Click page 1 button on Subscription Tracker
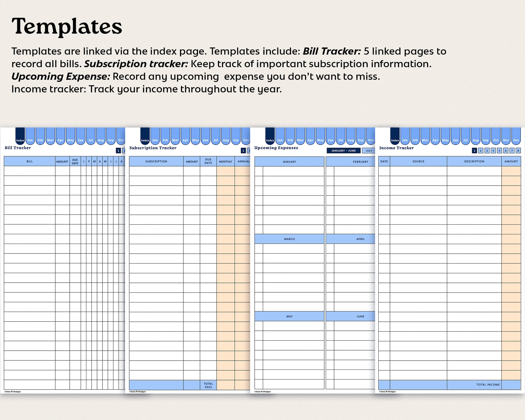 point(243,151)
